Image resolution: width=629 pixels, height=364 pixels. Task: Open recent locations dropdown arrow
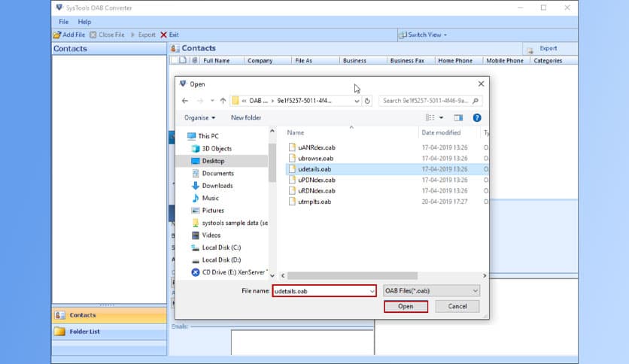coord(212,101)
